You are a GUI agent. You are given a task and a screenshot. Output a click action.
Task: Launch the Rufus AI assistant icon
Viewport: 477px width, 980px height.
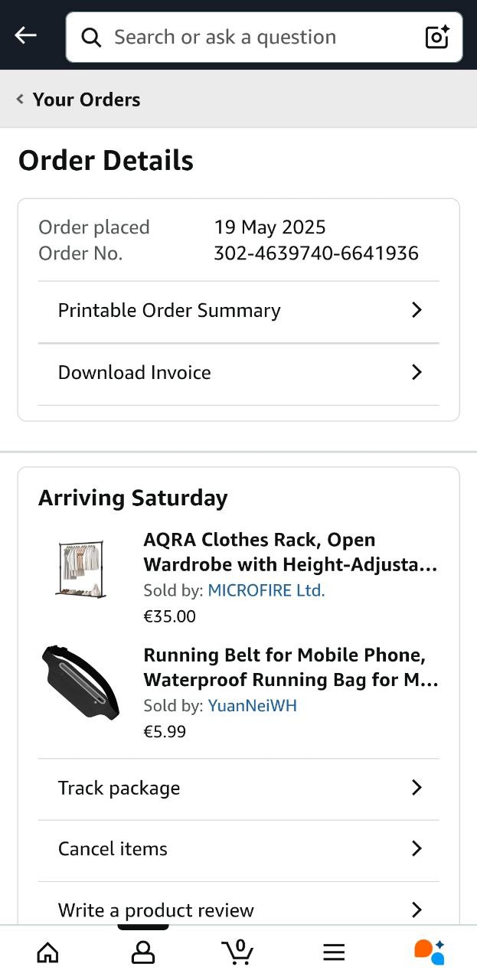tap(429, 952)
